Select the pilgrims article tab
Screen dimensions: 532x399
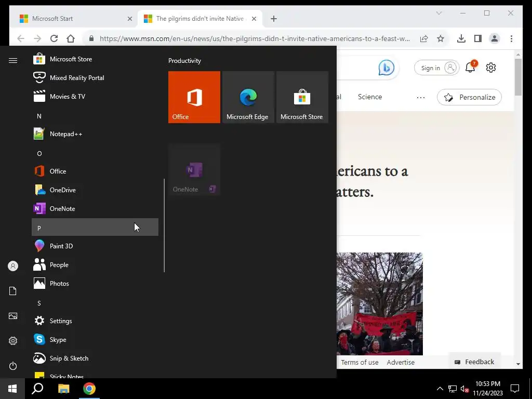coord(200,19)
